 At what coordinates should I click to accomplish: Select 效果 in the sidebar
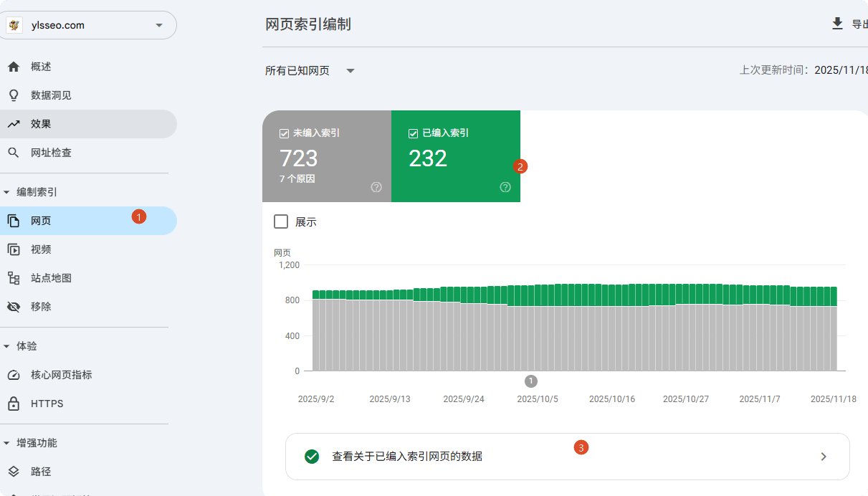pyautogui.click(x=88, y=124)
